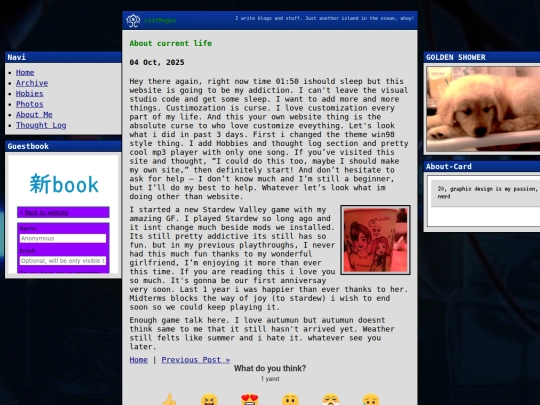This screenshot has width=540, height=405.
Task: Open the Home link in Navi
Action: tap(25, 72)
